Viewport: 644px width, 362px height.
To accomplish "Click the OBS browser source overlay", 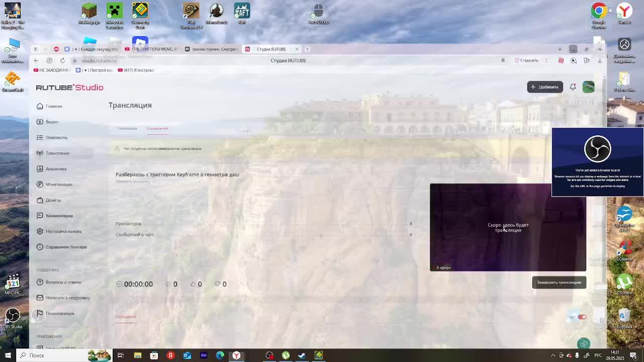I will 598,162.
